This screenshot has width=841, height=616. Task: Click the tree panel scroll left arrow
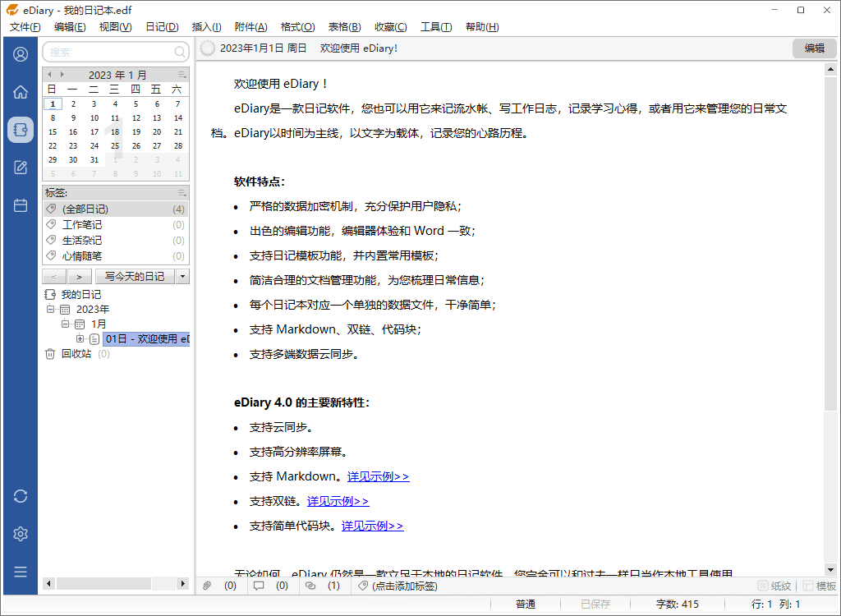pos(48,583)
